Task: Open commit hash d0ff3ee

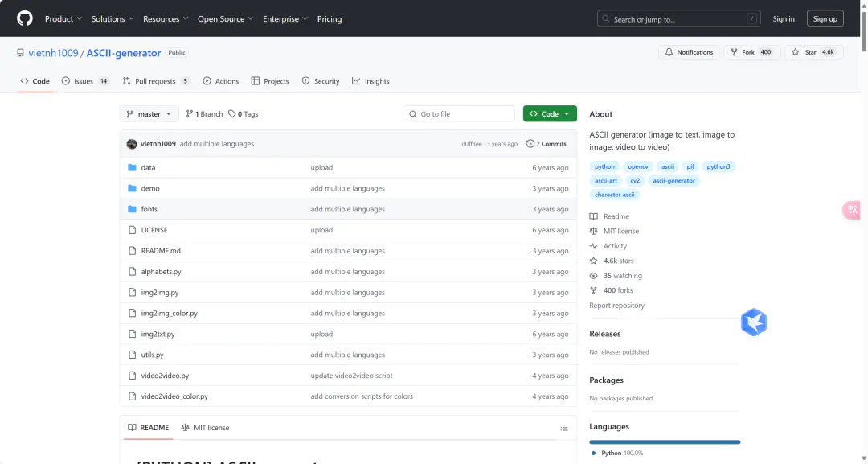Action: tap(472, 144)
